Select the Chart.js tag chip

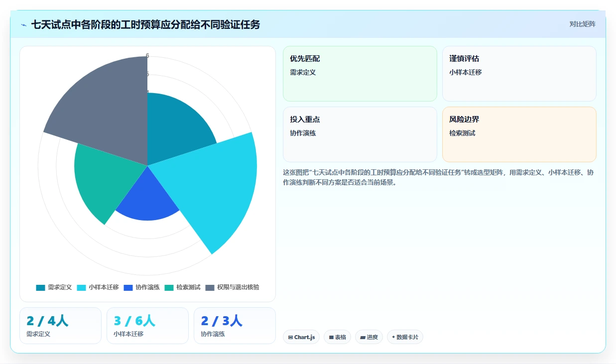(302, 337)
